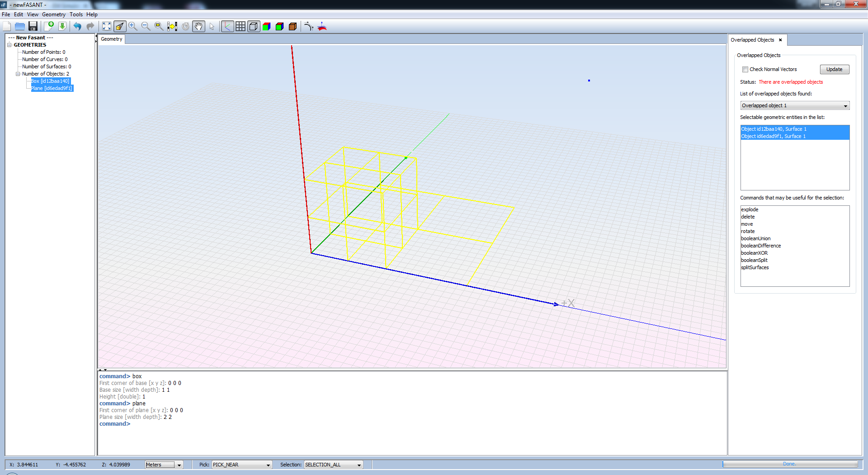Click the Update button

[x=834, y=69]
